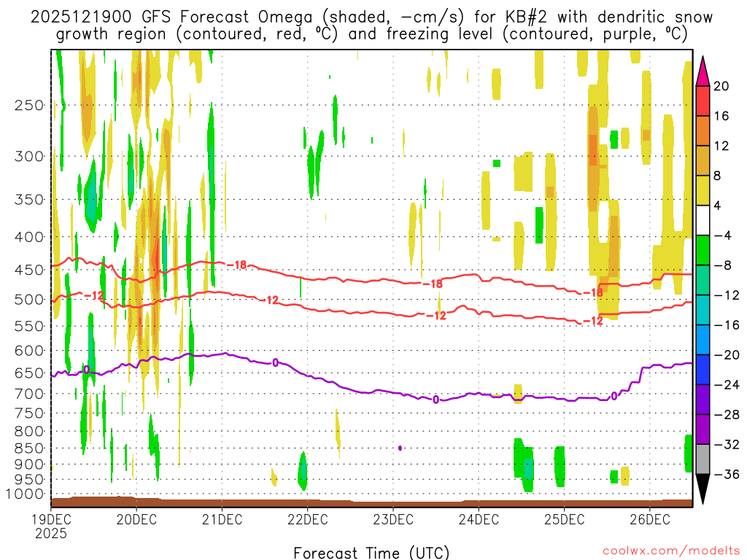Viewport: 747px width, 560px height.
Task: Click the 500 pressure level label
Action: point(29,300)
